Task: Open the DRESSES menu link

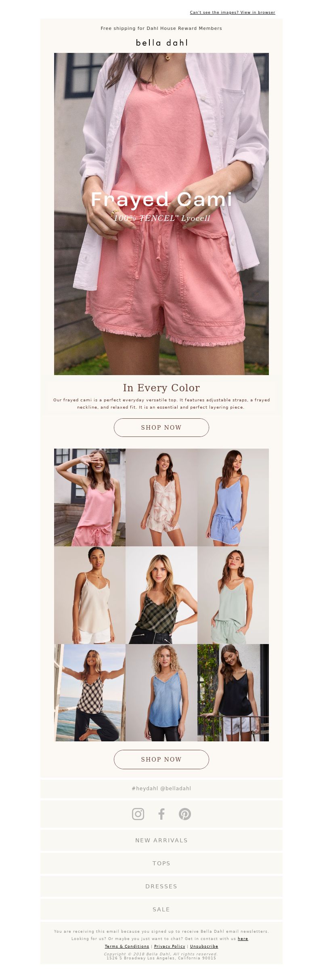Action: (x=161, y=886)
